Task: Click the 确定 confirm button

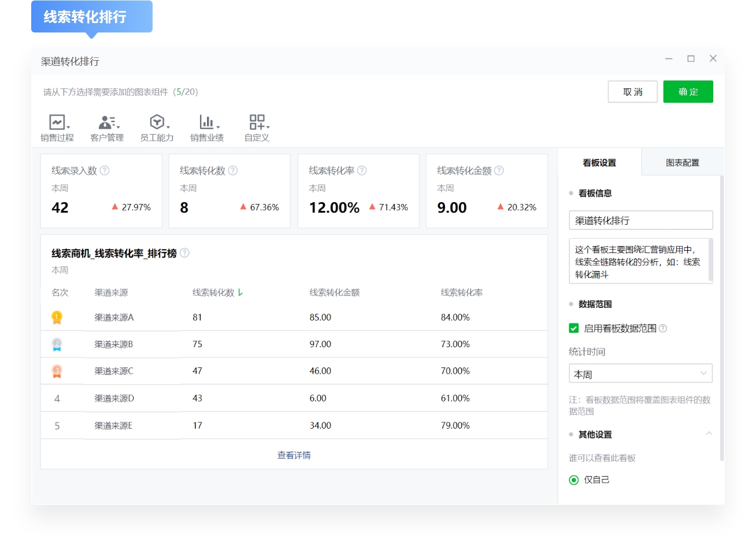Action: (x=688, y=91)
